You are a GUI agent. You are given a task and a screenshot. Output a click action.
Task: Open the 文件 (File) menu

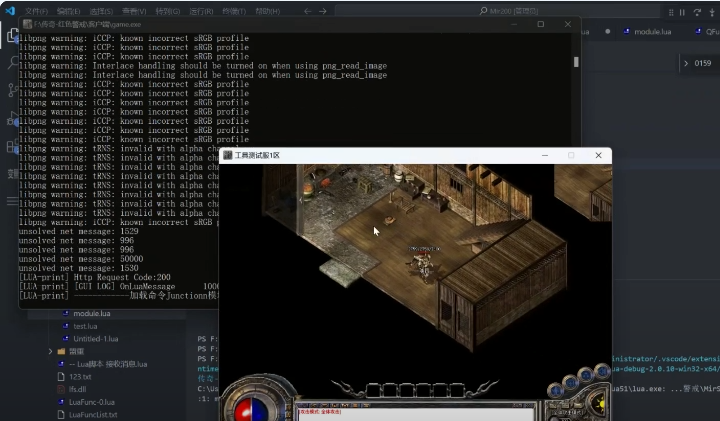36,11
